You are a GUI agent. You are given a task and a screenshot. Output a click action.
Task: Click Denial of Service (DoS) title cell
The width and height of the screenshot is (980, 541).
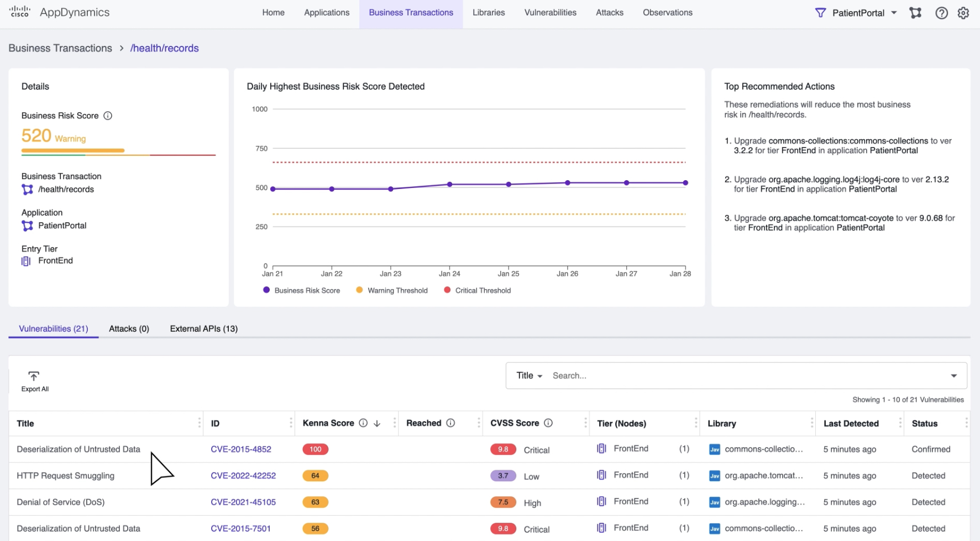pyautogui.click(x=60, y=502)
